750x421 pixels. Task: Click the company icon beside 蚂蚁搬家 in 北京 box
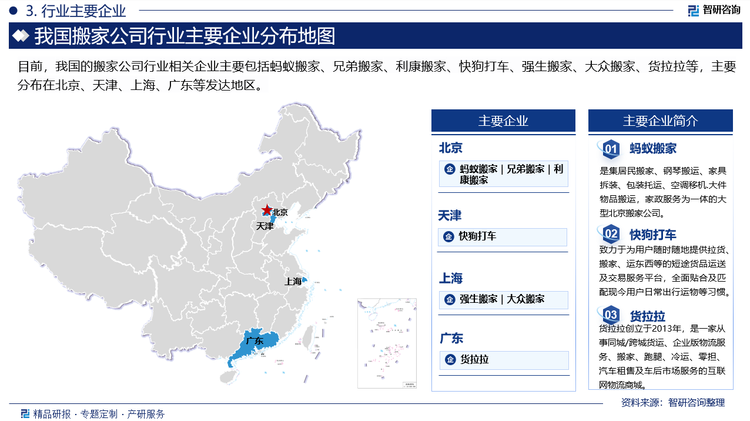(450, 169)
